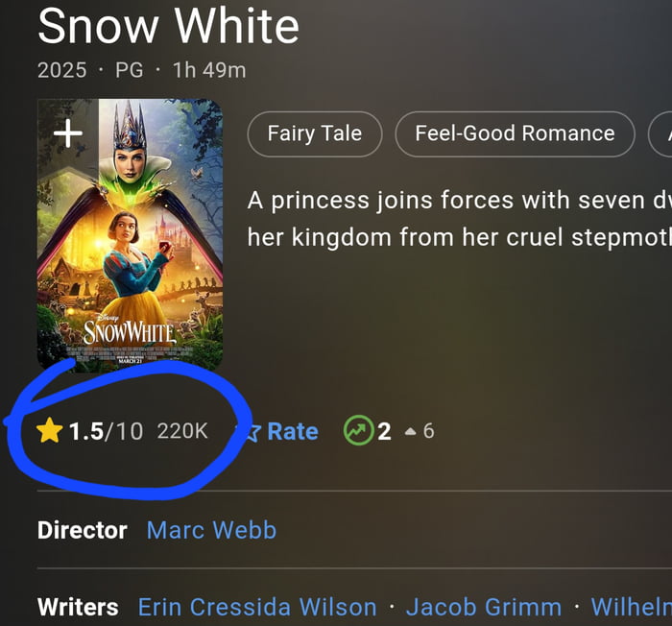Open writer Jacob Grimm's page

(483, 607)
